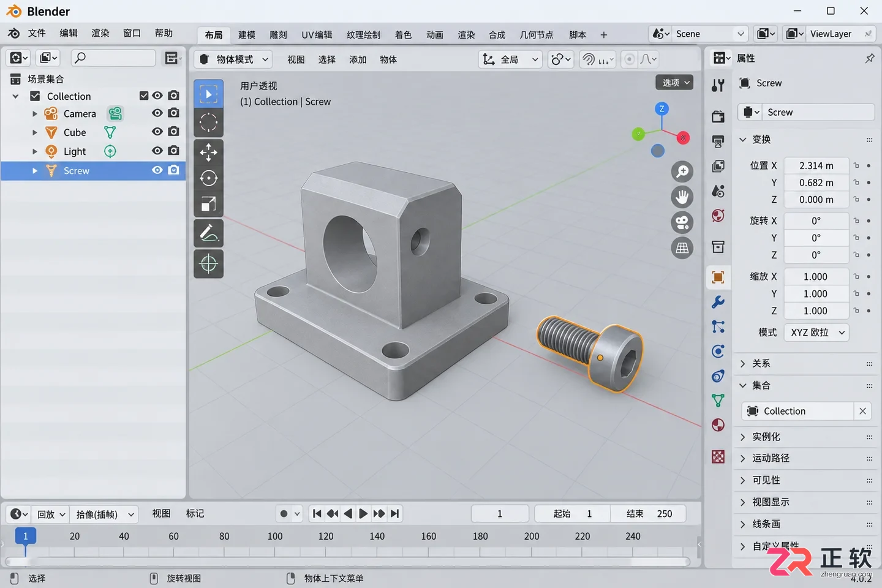Open the Modifiers wrench properties tab
This screenshot has width=882, height=588.
pyautogui.click(x=718, y=302)
